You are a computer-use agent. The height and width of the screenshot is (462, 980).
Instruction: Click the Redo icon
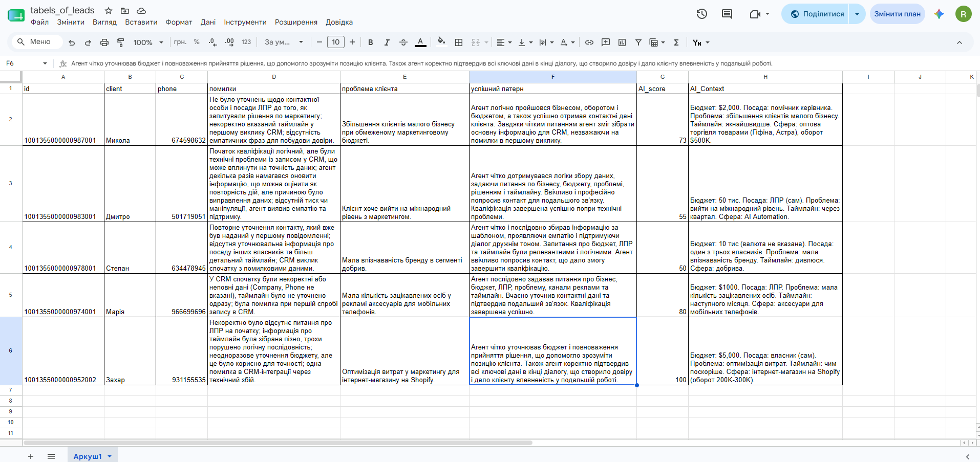88,42
